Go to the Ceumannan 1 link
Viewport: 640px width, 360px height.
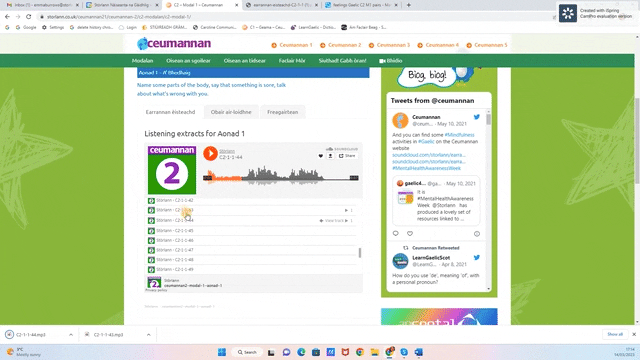click(292, 45)
